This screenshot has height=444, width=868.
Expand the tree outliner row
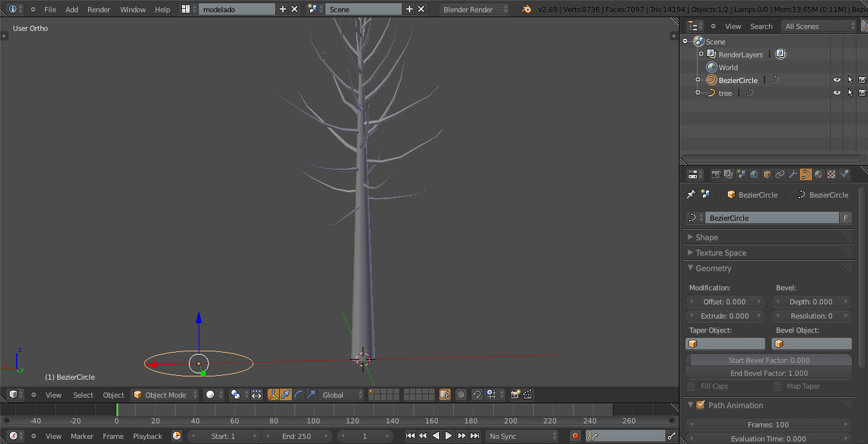pyautogui.click(x=698, y=93)
